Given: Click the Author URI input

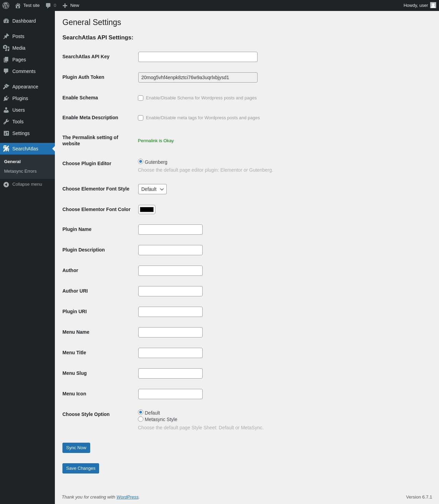Looking at the screenshot, I should (170, 291).
